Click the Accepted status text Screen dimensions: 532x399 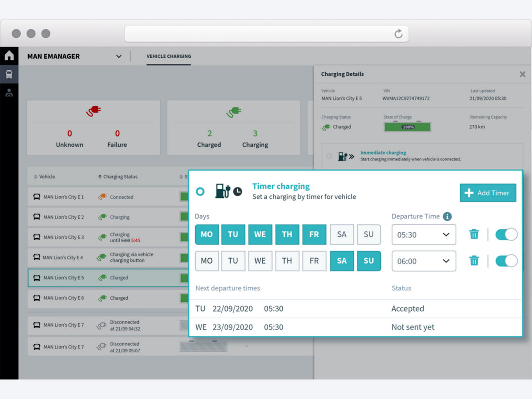(x=408, y=309)
